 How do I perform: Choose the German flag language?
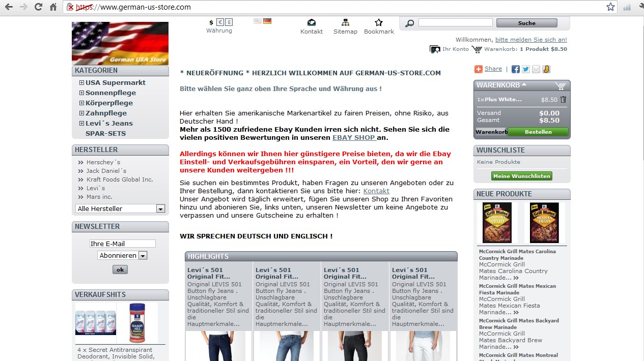[267, 21]
